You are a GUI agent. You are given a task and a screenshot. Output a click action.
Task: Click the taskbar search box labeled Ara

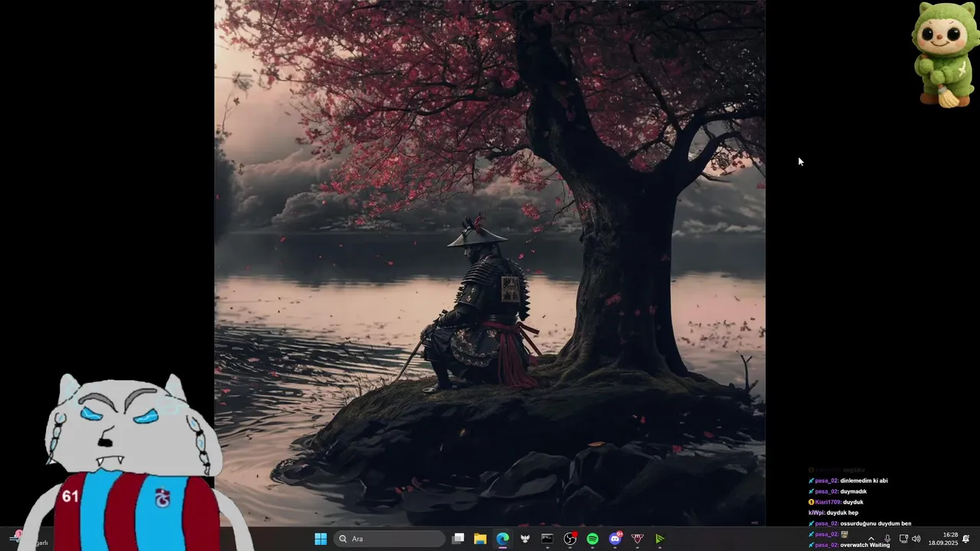point(390,539)
